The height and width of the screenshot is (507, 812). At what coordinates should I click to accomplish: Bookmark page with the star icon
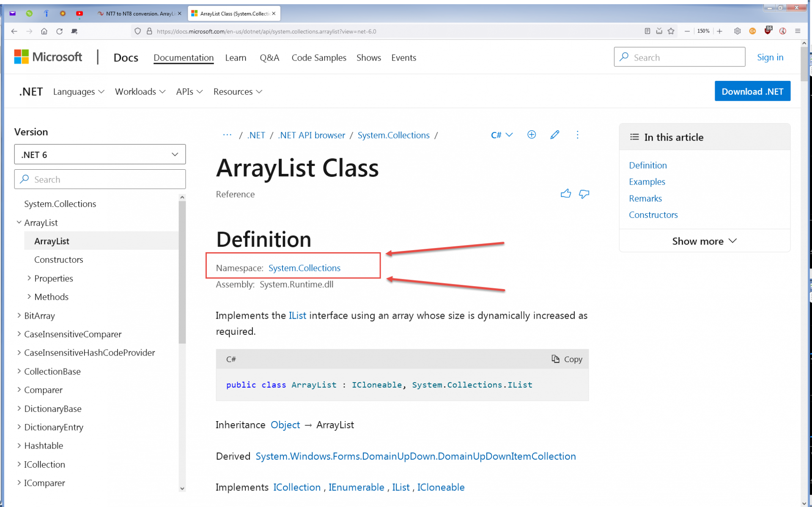tap(671, 31)
